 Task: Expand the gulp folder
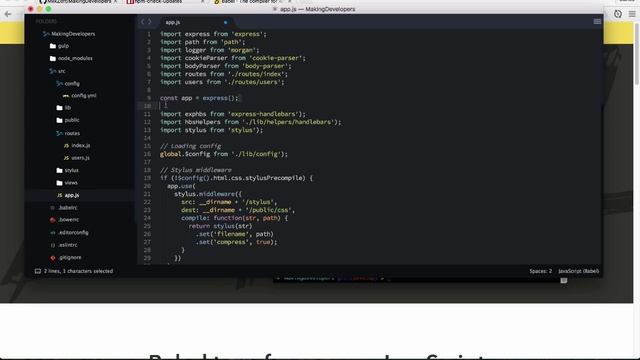(63, 46)
